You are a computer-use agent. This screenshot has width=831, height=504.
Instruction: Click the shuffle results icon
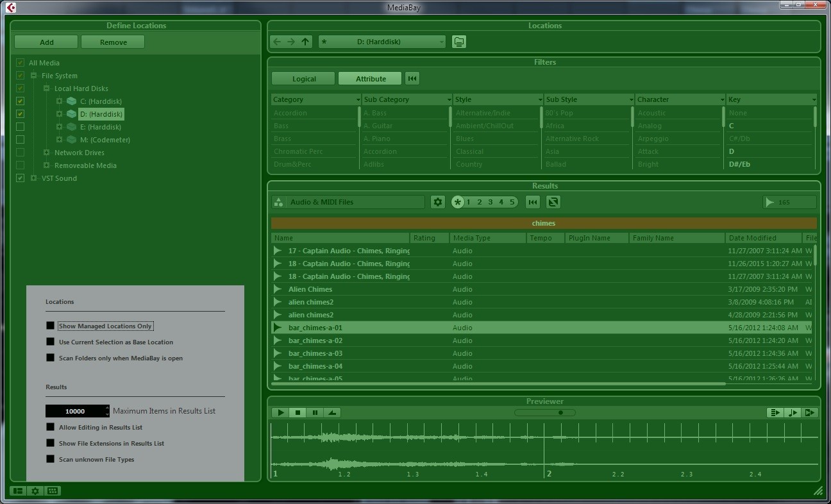[x=553, y=202]
